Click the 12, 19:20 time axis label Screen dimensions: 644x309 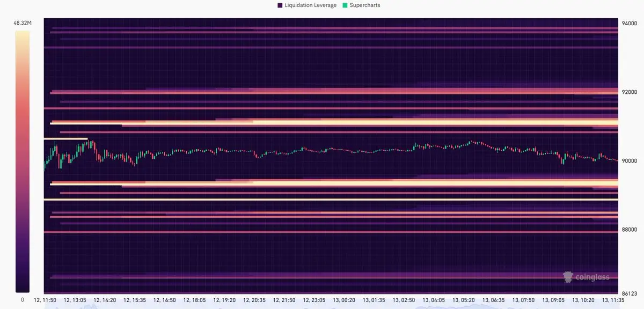coord(224,300)
